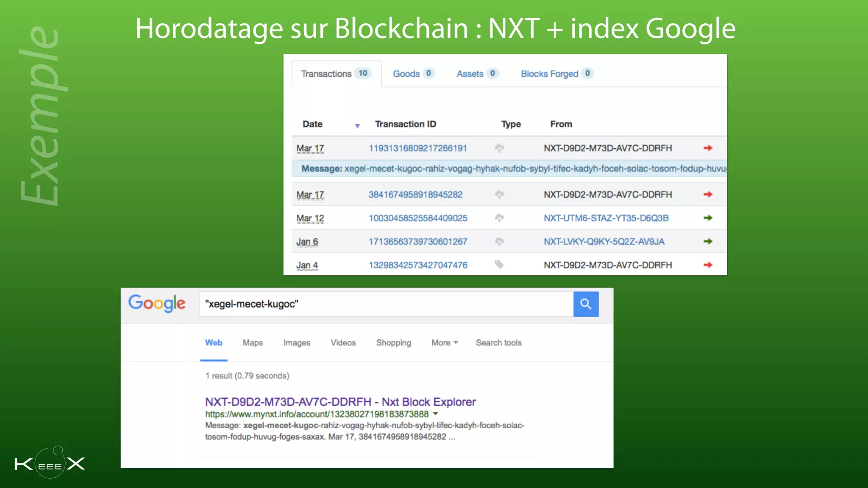Image resolution: width=868 pixels, height=488 pixels.
Task: Click the Jan 6 date cell
Action: [x=307, y=242]
